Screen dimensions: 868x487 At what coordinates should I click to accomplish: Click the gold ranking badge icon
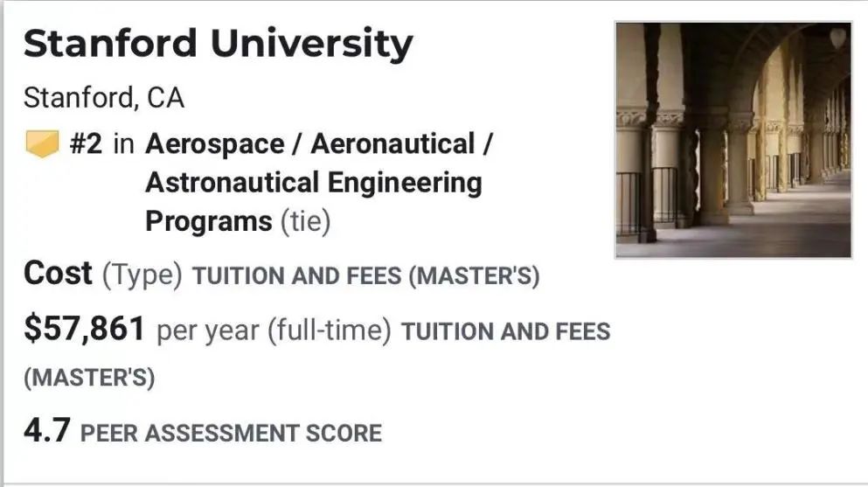[x=41, y=143]
